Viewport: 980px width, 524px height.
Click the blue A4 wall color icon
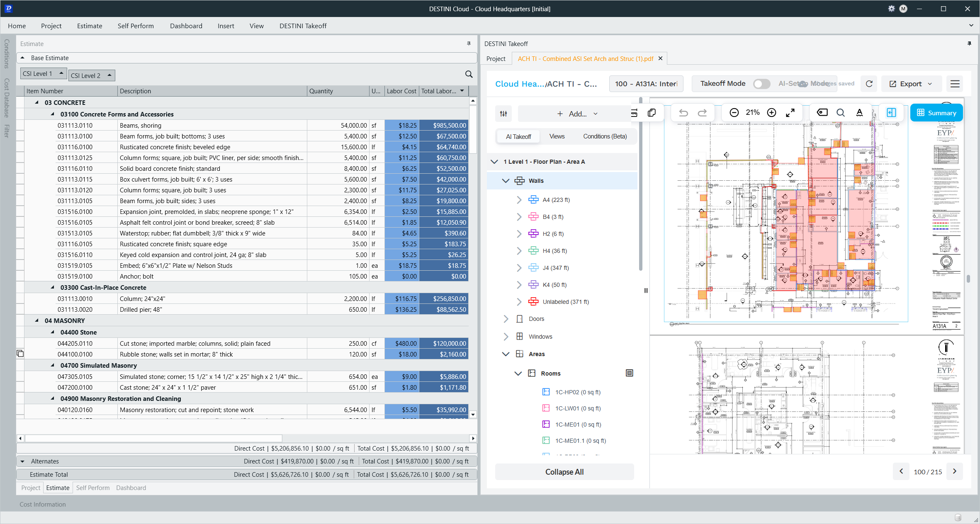point(533,200)
